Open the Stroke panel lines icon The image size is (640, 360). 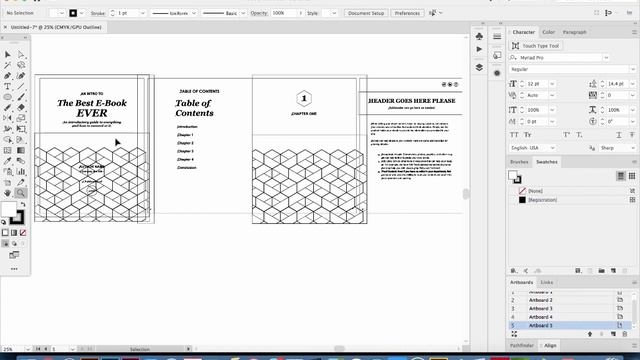point(497,37)
